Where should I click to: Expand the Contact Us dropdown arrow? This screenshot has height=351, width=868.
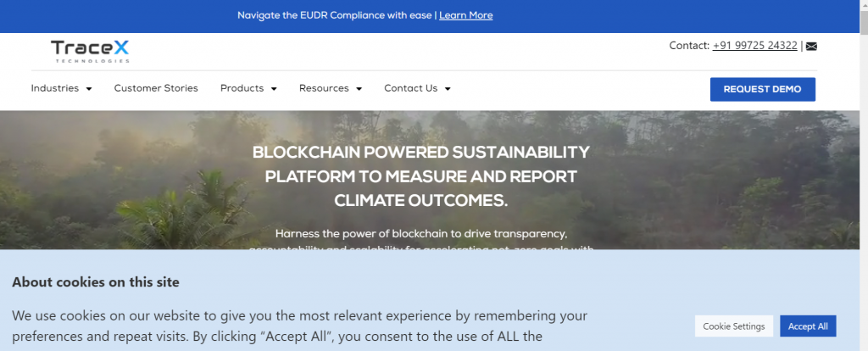[448, 89]
